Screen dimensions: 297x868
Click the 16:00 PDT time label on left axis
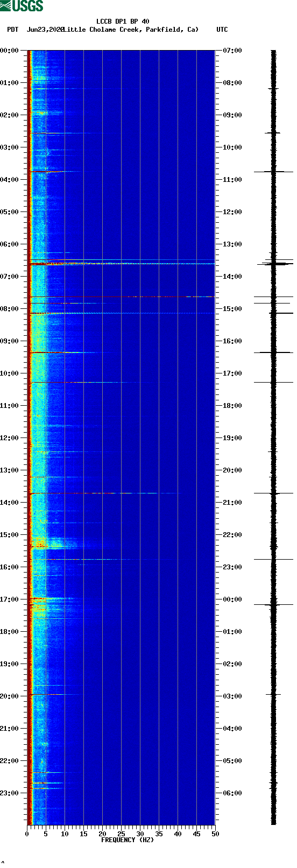[10, 567]
